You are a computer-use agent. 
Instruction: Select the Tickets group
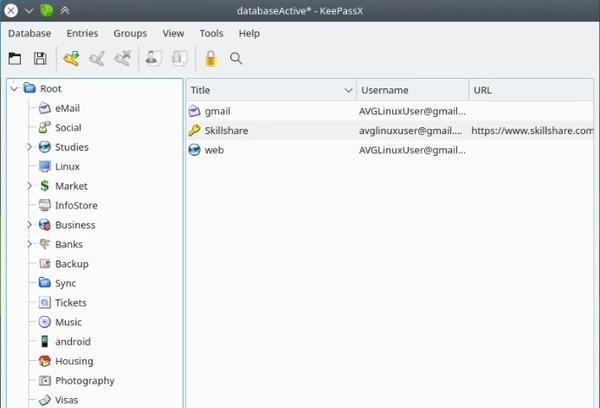click(71, 302)
